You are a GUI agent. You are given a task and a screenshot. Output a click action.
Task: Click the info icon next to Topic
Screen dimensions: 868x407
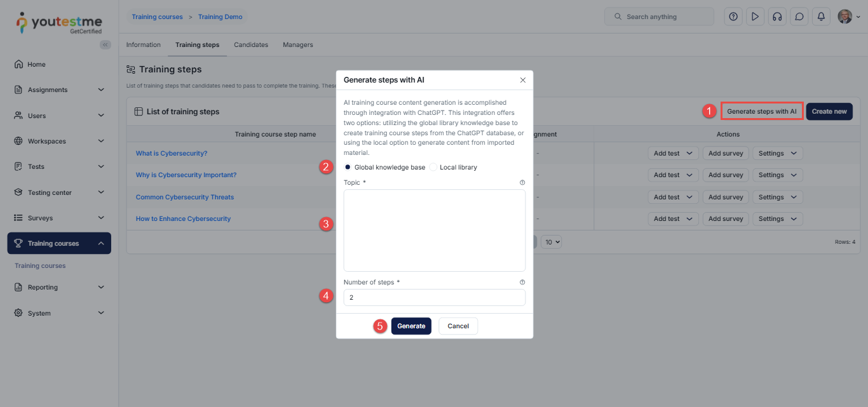[x=522, y=183]
